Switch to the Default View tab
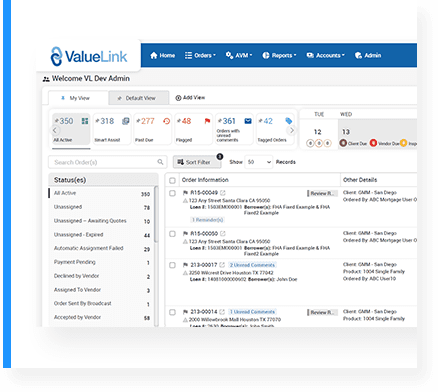Screen dimensions: 438x392 (x=139, y=98)
